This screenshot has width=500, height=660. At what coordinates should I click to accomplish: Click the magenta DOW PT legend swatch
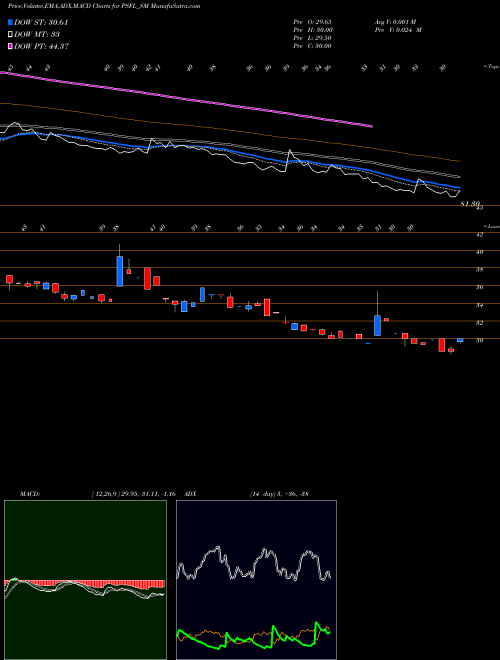[x=10, y=46]
